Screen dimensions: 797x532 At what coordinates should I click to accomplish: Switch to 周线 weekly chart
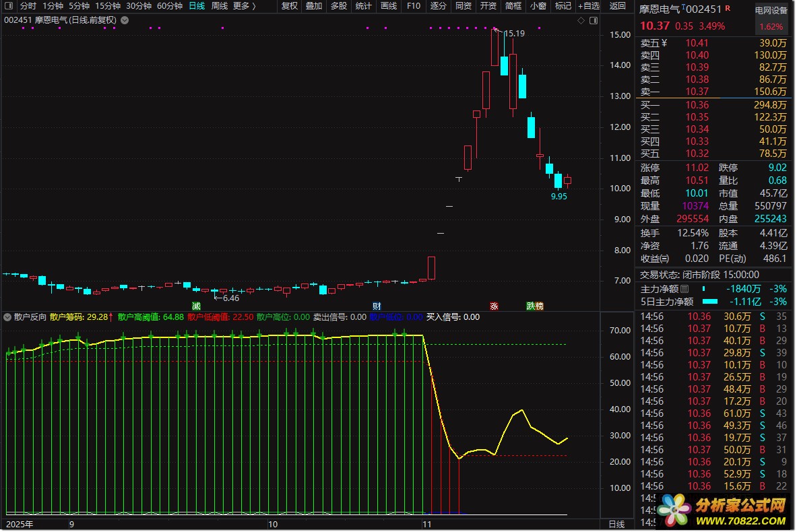tap(219, 5)
